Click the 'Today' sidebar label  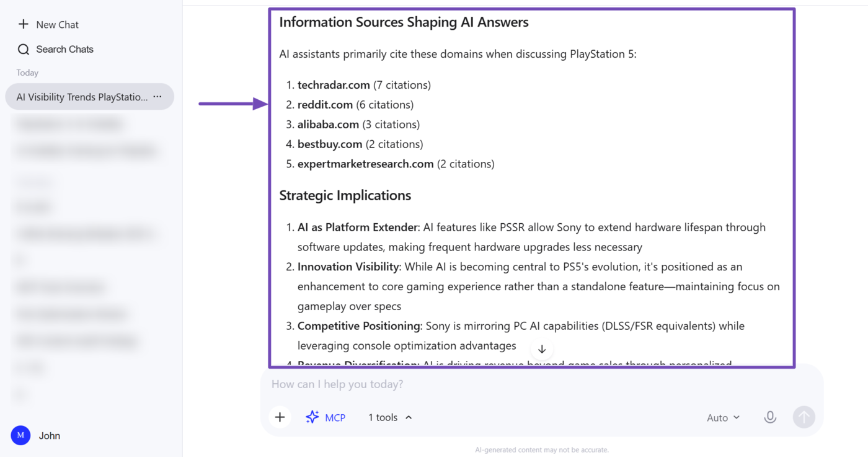[x=27, y=73]
